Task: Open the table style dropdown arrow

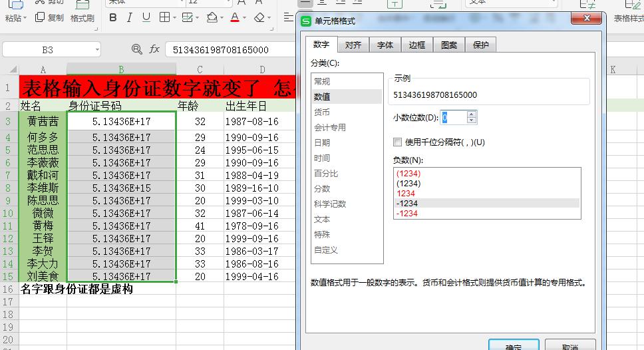Action: tap(197, 18)
